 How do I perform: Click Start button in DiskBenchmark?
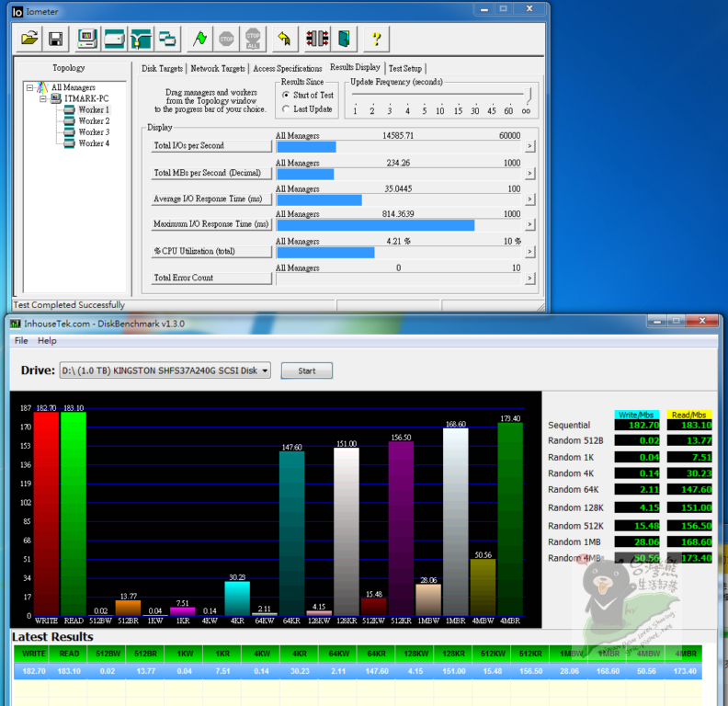point(306,370)
